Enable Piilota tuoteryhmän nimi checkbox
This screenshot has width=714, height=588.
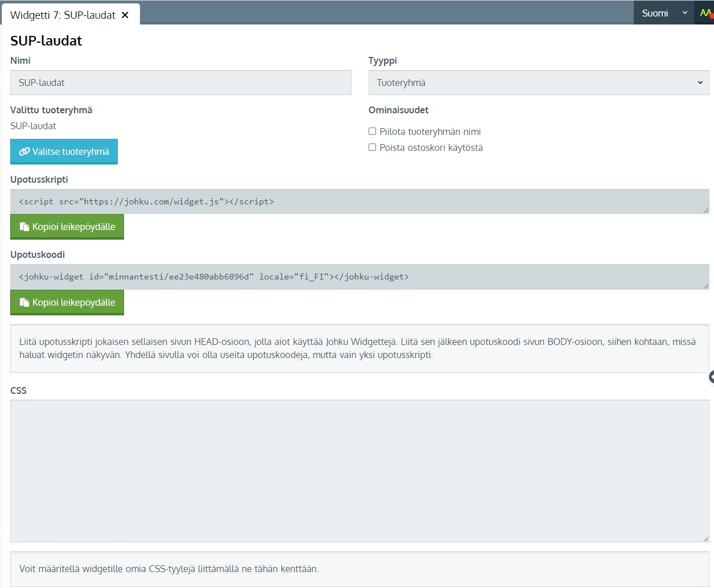(373, 131)
